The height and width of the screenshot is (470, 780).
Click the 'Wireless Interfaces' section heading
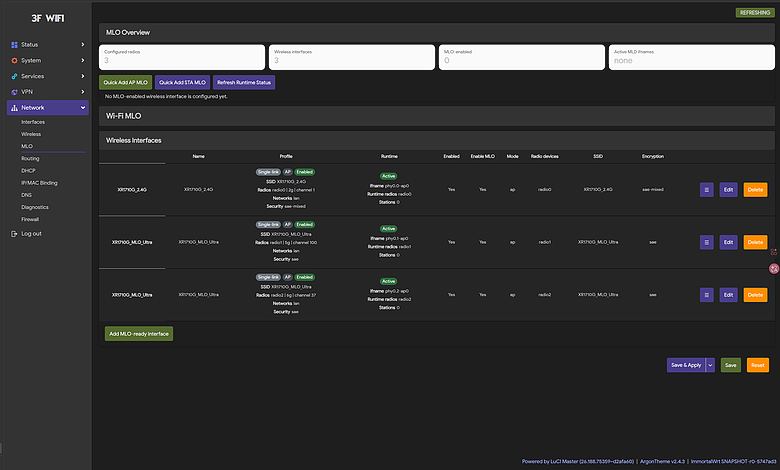133,141
